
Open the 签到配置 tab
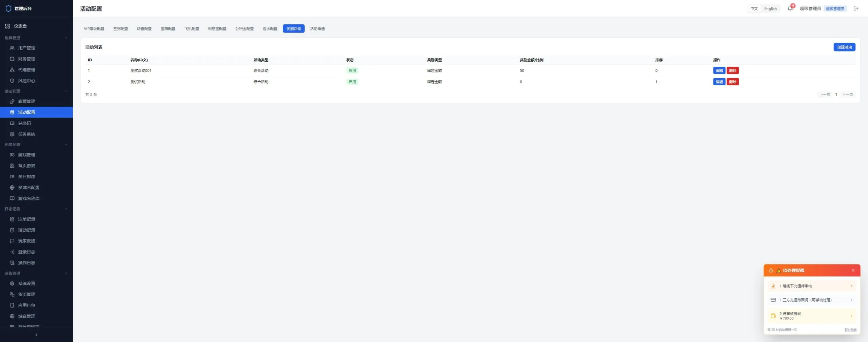click(120, 29)
